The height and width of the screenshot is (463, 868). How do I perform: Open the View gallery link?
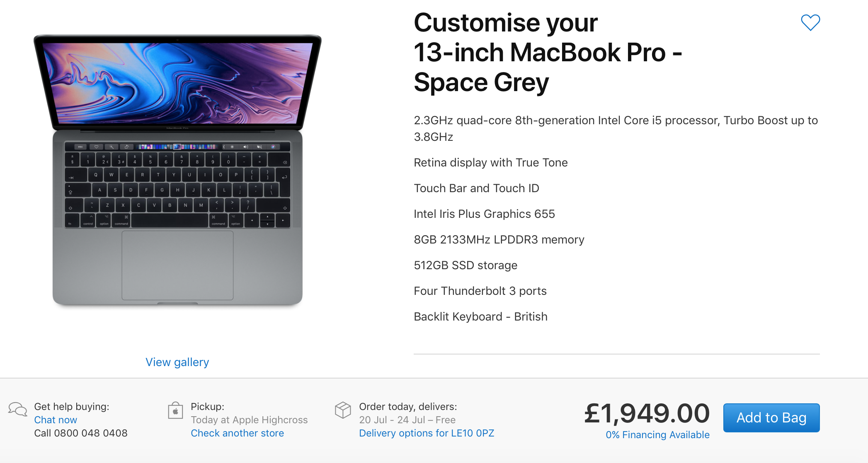tap(177, 362)
